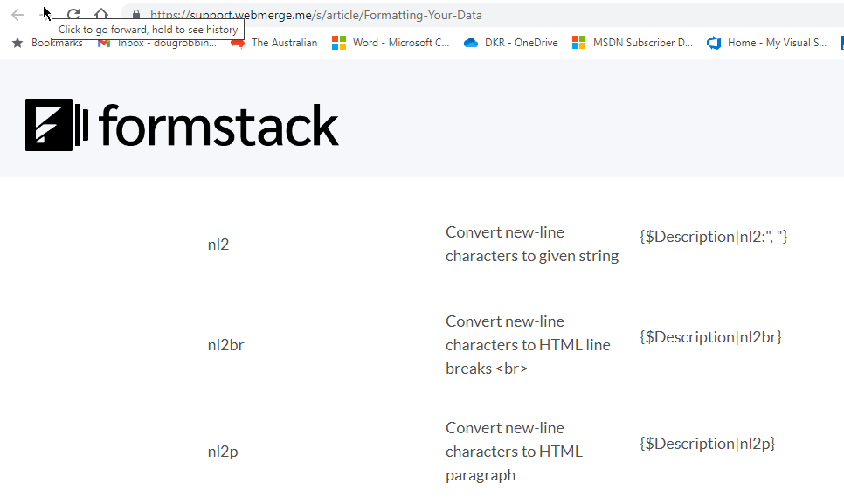Click The Australian bookmark icon
844x504 pixels.
(238, 42)
